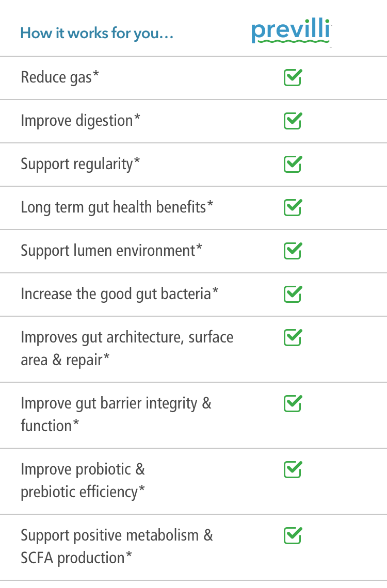Click 'Increase the good gut bacteria*' text

(x=119, y=295)
